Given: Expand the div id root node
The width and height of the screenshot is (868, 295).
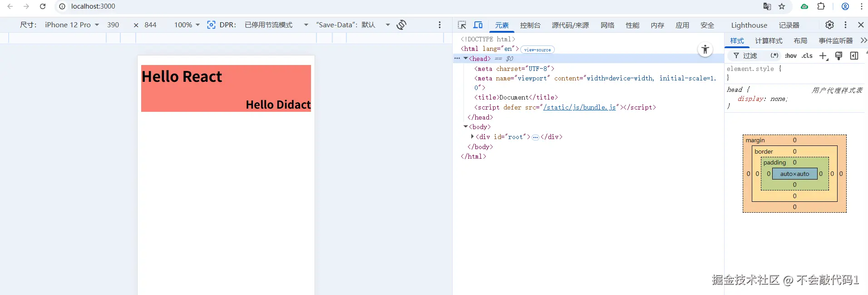Looking at the screenshot, I should 472,136.
